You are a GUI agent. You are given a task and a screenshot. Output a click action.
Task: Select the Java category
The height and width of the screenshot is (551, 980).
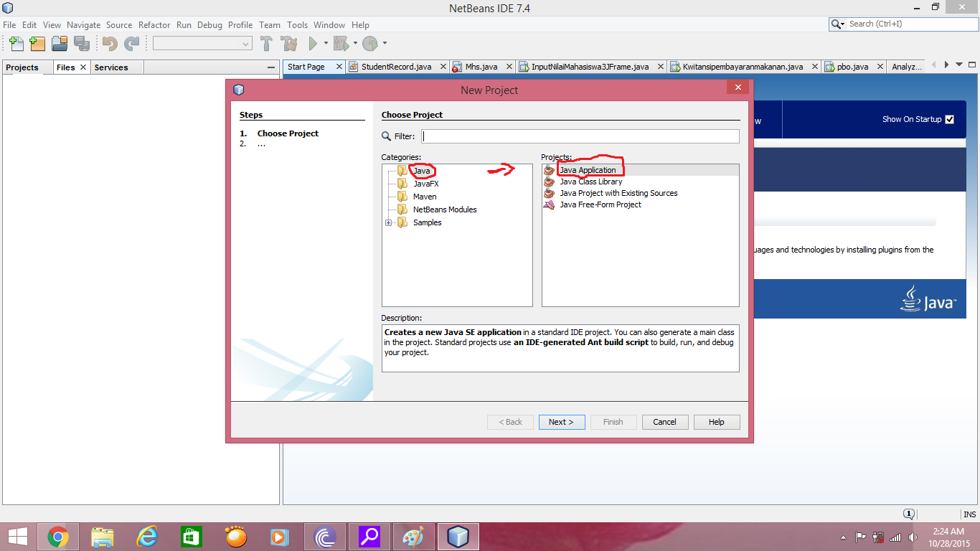(421, 171)
